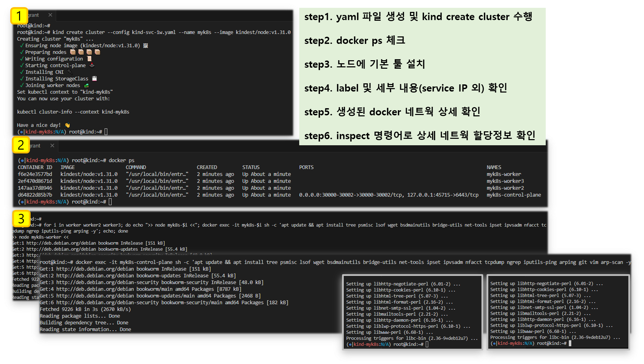Click the PORTS column header
The image size is (644, 364).
306,167
